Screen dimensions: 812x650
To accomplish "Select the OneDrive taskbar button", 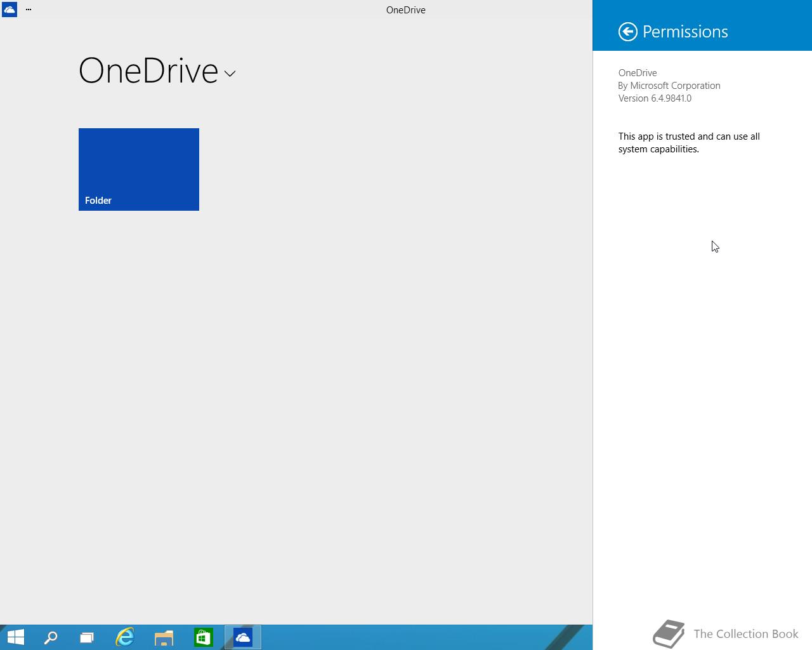I will click(x=243, y=637).
